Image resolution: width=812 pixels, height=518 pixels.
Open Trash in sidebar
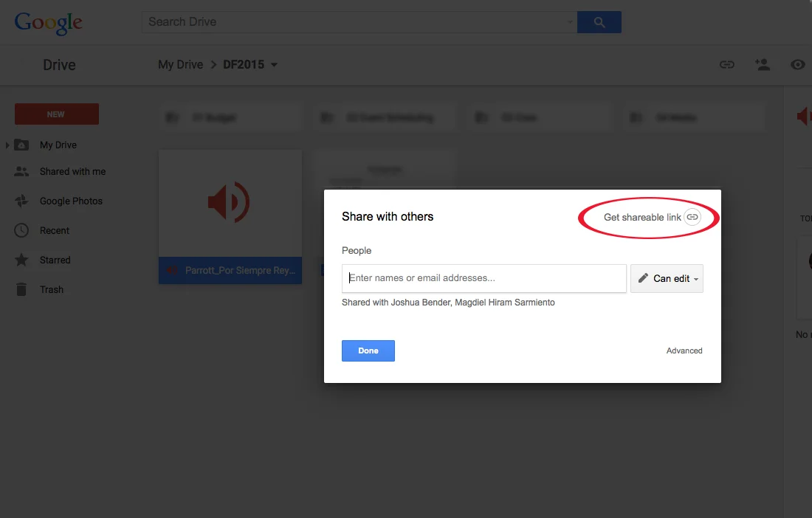[51, 290]
